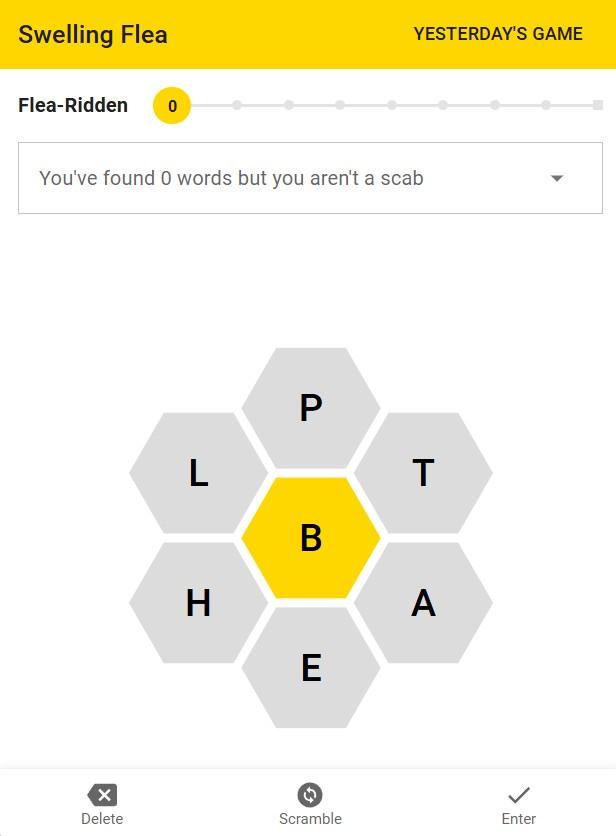Image resolution: width=616 pixels, height=836 pixels.
Task: Hit the Enter checkmark icon
Action: [x=518, y=795]
